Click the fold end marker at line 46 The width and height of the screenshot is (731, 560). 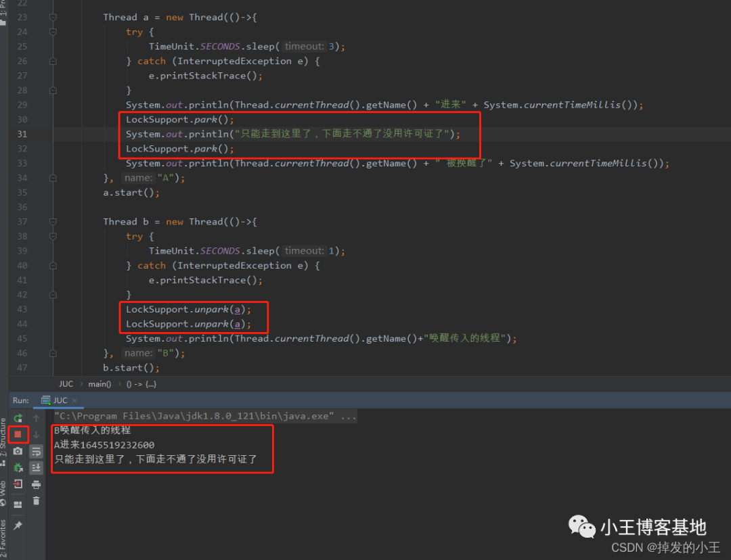pos(53,353)
